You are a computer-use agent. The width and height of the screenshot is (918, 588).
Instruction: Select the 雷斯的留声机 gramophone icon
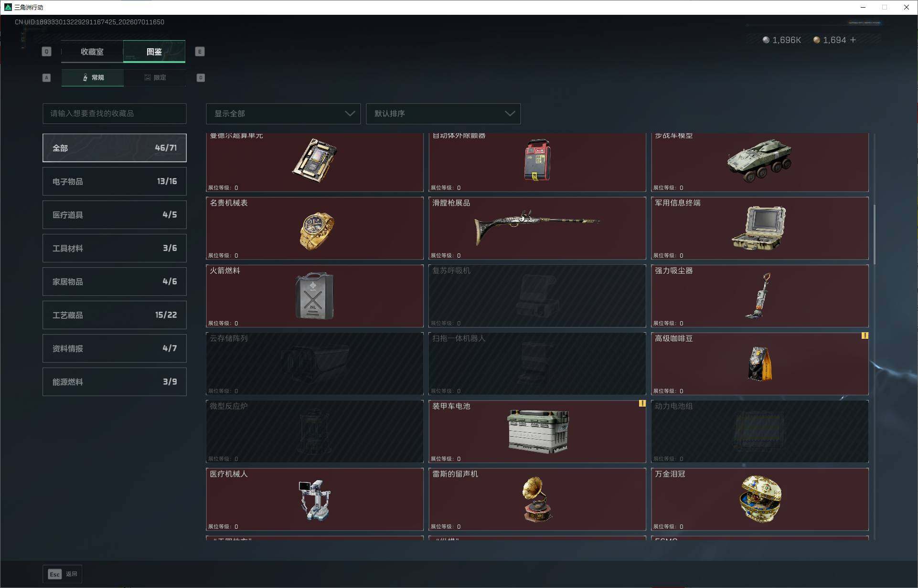(537, 499)
